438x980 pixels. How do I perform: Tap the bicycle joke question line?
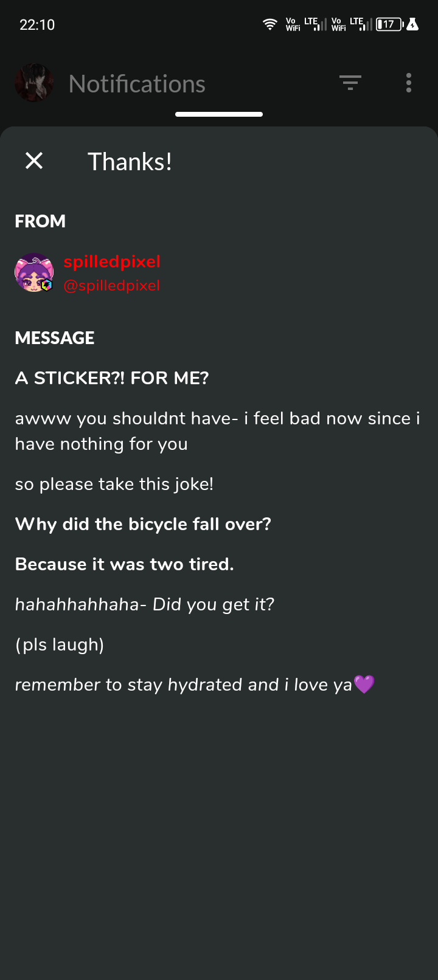[x=143, y=524]
